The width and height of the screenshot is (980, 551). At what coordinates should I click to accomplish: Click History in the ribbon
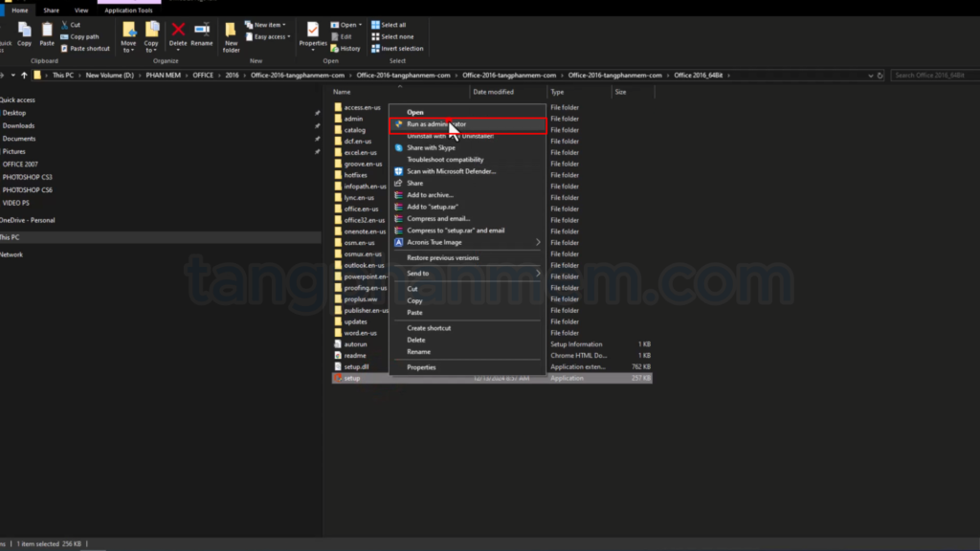tap(345, 49)
